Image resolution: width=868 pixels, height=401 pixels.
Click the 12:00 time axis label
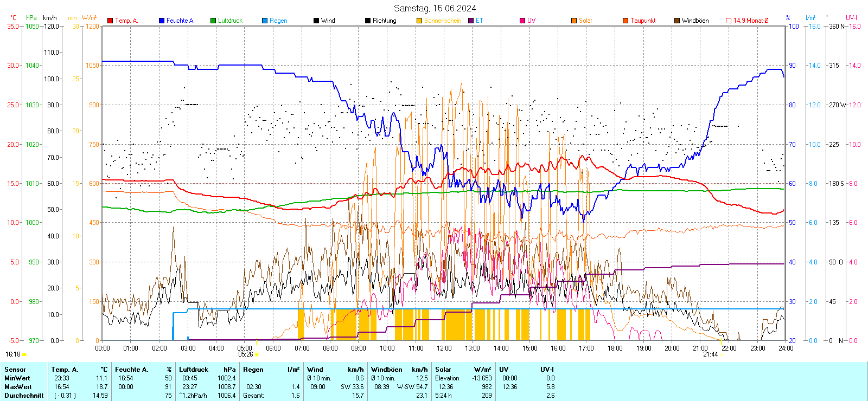[444, 348]
